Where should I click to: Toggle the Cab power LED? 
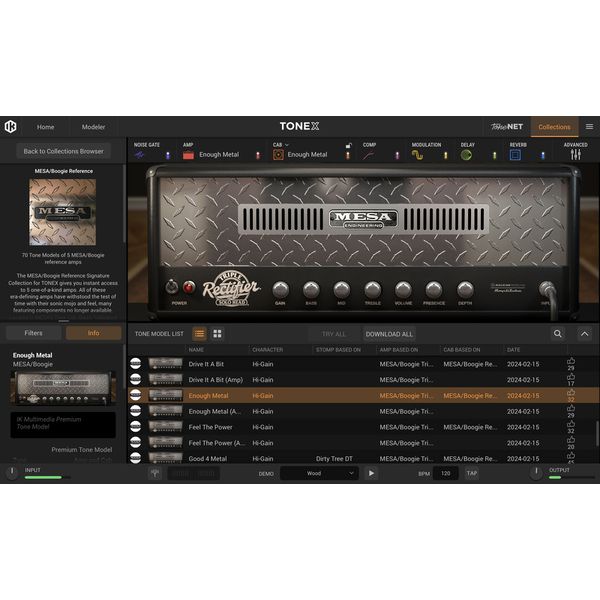(348, 155)
